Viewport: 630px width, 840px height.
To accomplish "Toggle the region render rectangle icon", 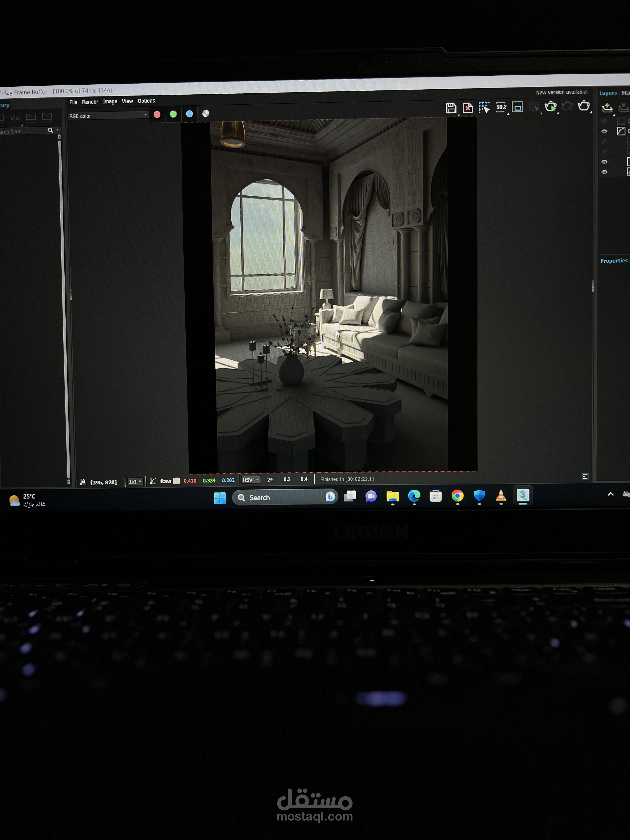I will [517, 107].
